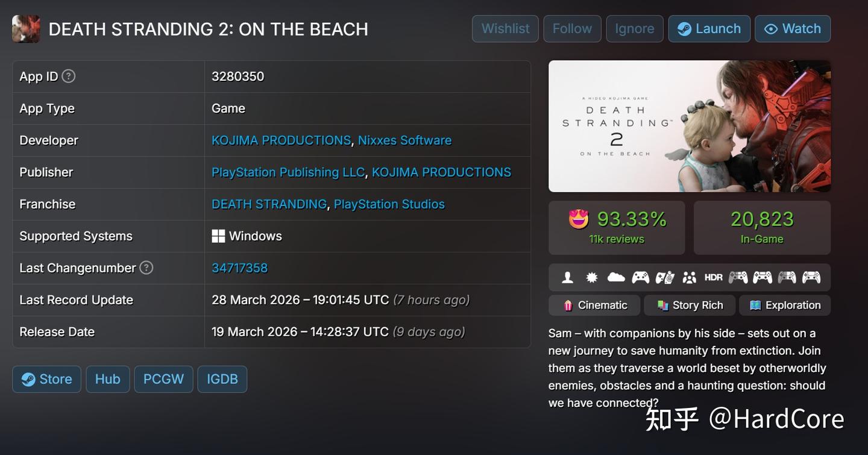Follow this game
The height and width of the screenshot is (455, 868).
pos(572,29)
